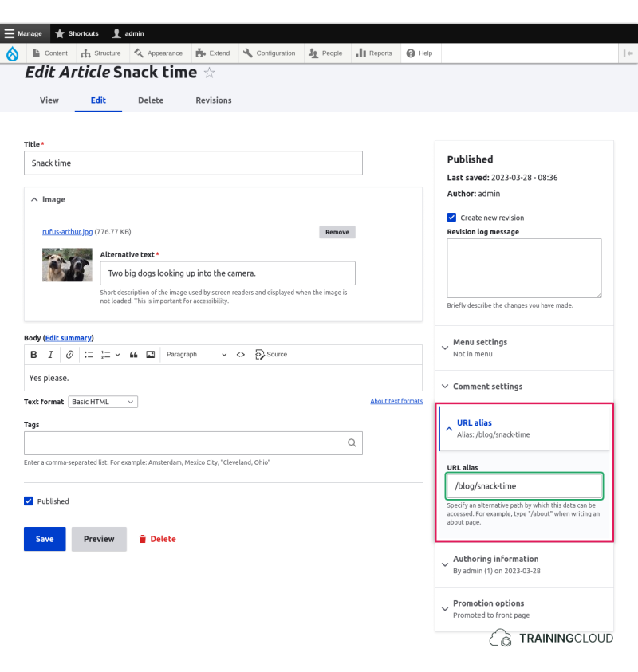638x672 pixels.
Task: Click inside the Body text area
Action: point(223,378)
